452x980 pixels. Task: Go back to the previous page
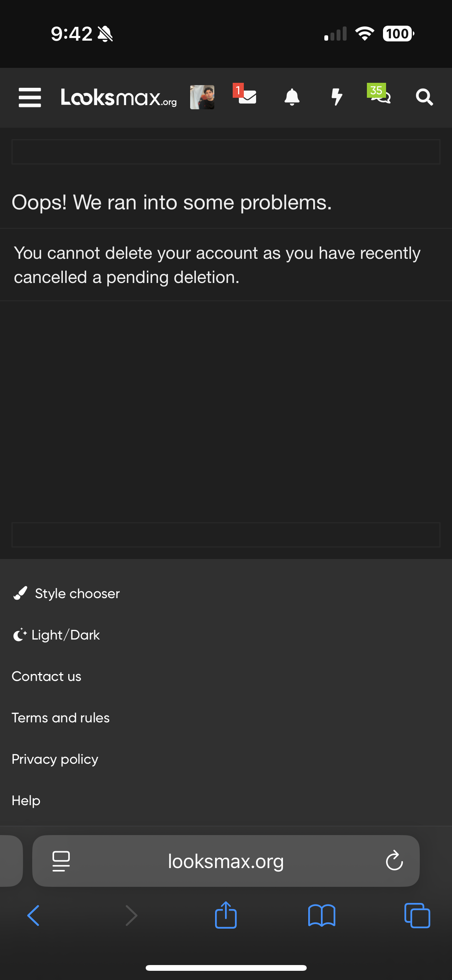click(33, 916)
